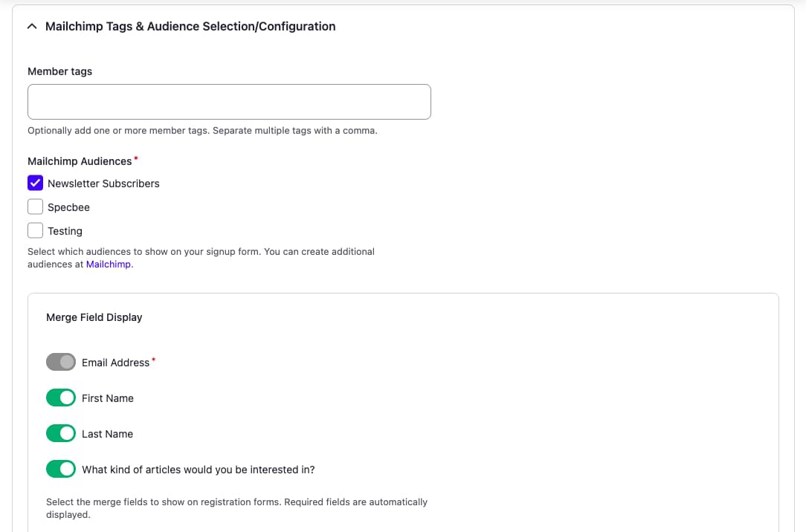Image resolution: width=806 pixels, height=532 pixels.
Task: Click the Merge Field Display heading
Action: click(x=94, y=317)
